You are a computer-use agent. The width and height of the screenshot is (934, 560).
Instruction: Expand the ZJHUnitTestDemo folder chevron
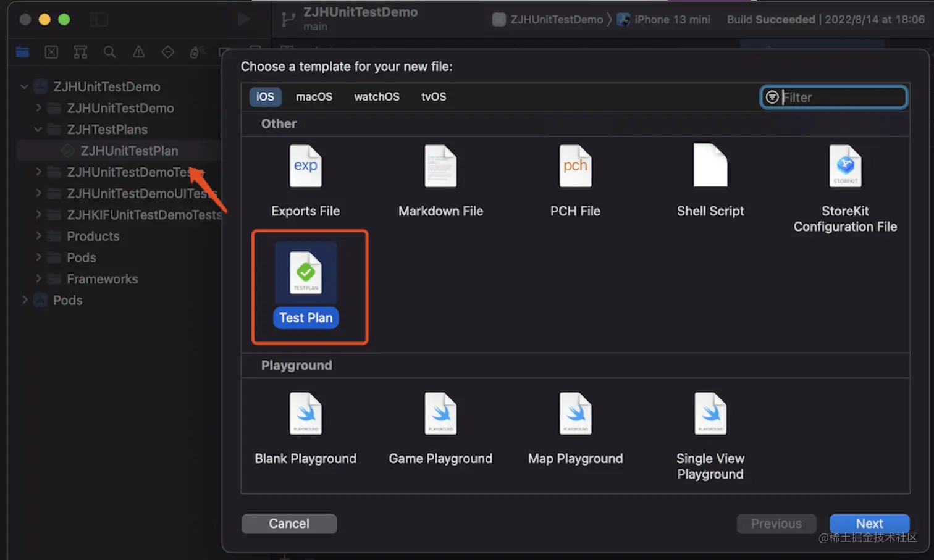click(38, 108)
